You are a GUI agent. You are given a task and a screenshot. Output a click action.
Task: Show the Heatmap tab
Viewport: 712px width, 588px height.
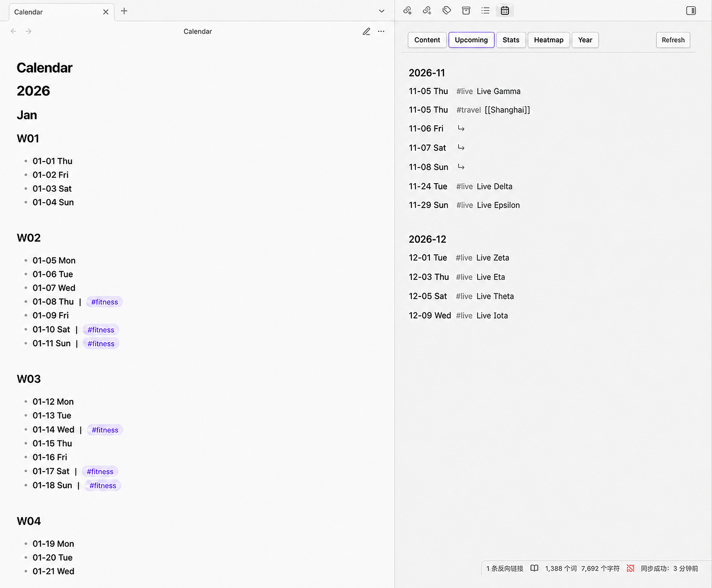549,40
